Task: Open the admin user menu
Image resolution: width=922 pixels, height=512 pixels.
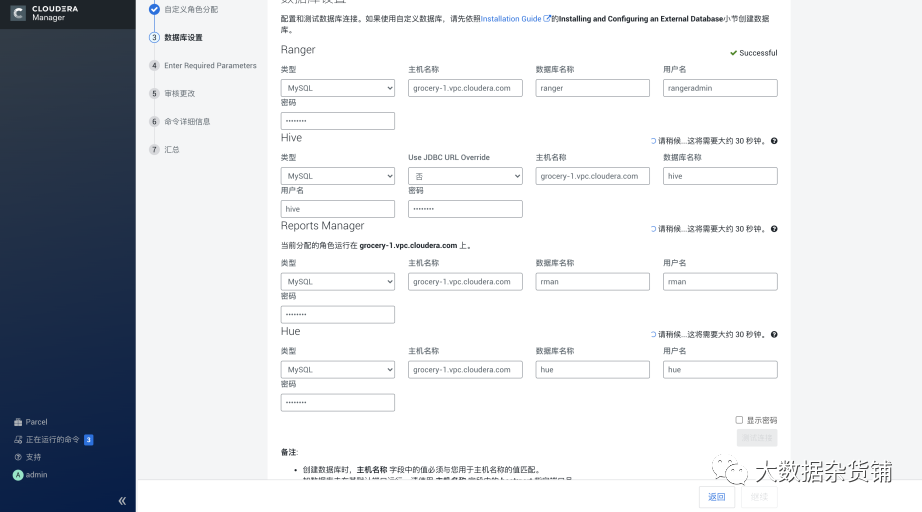Action: pos(31,475)
